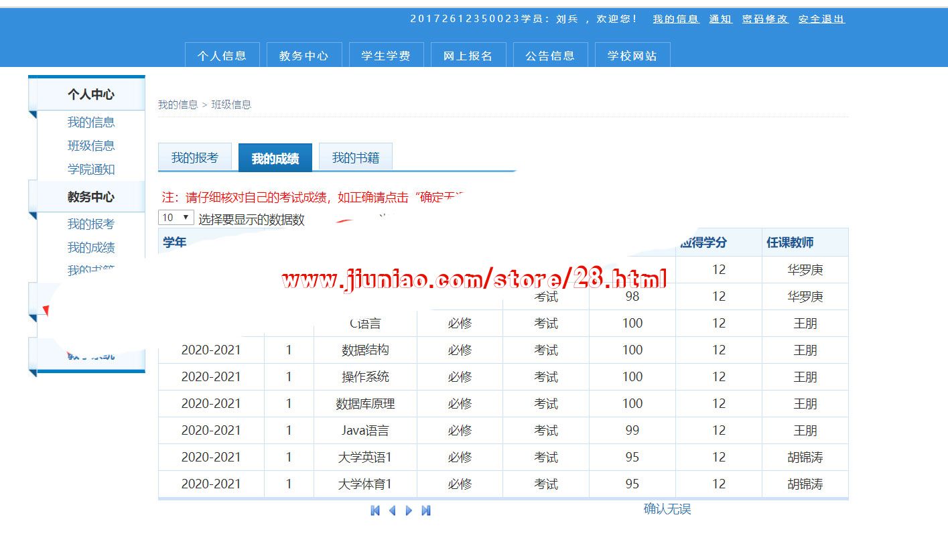948x560 pixels.
Task: Open 网上报名 navigation menu
Action: pyautogui.click(x=468, y=56)
